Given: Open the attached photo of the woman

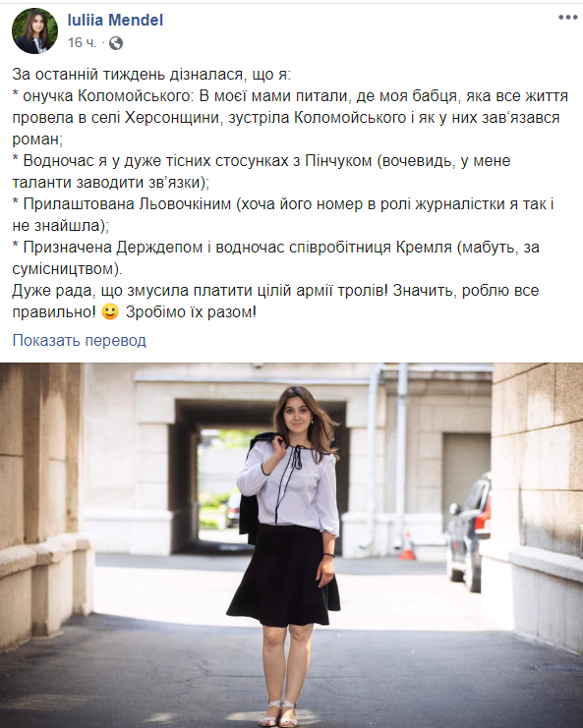Looking at the screenshot, I should [291, 545].
